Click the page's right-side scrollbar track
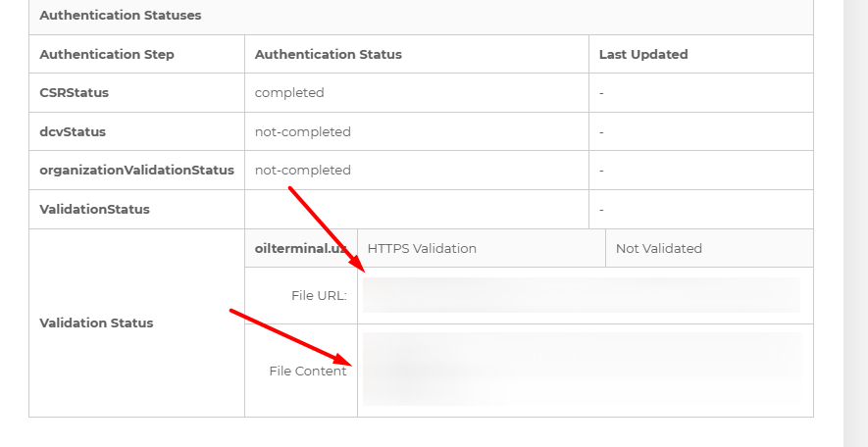Screen dimensions: 868x447 coord(855,223)
